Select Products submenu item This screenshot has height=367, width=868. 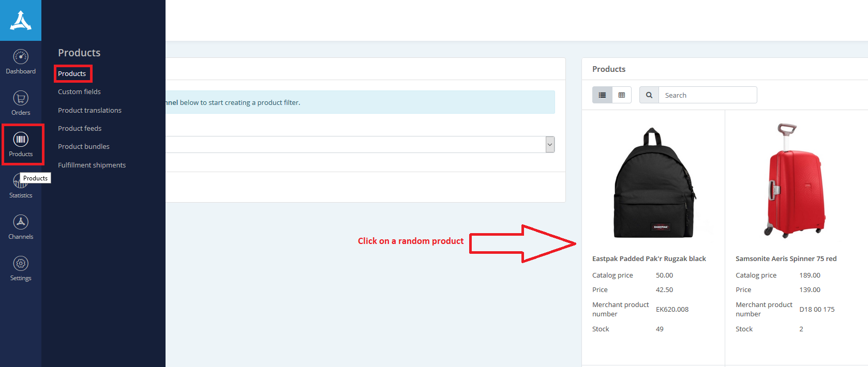click(72, 73)
